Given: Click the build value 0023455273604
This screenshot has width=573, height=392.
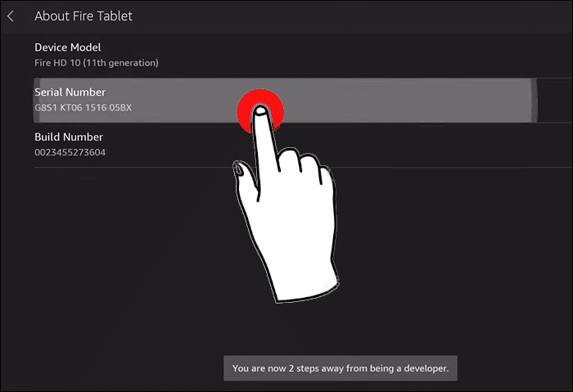Looking at the screenshot, I should tap(70, 152).
